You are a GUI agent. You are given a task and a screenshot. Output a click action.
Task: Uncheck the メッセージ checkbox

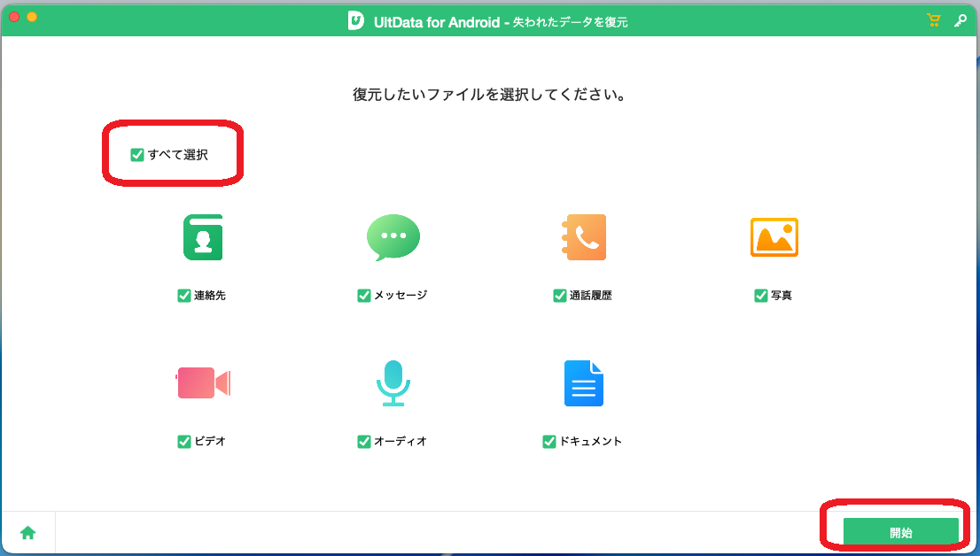364,296
